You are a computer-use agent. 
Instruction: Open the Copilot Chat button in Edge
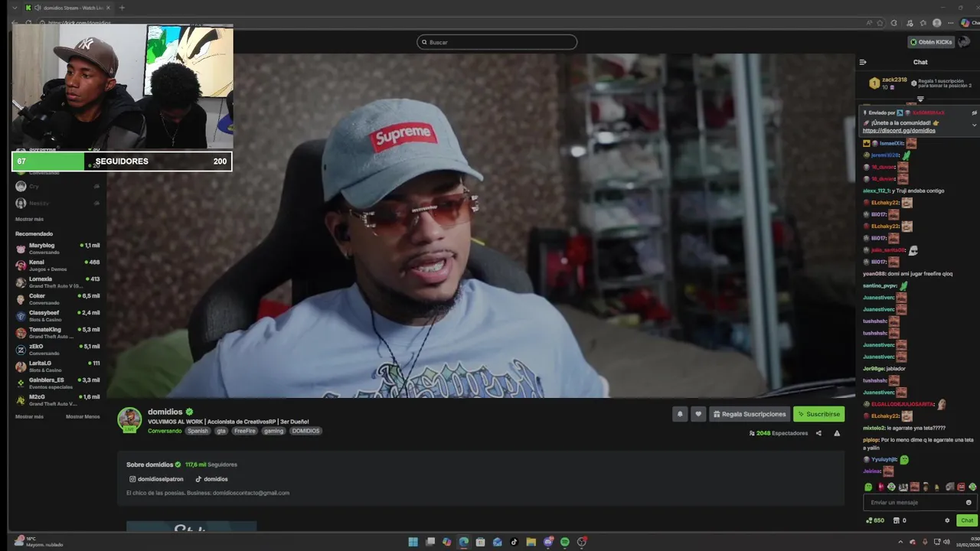(x=970, y=23)
